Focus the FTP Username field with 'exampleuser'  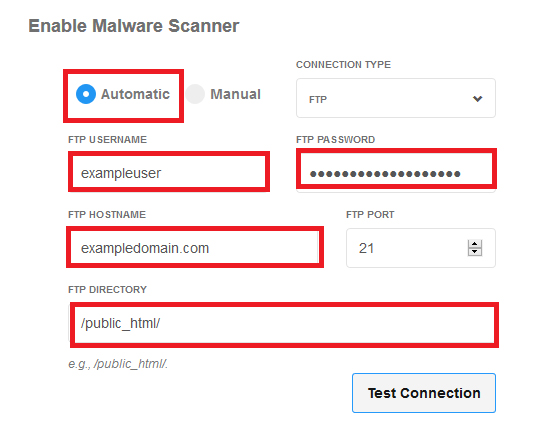click(169, 172)
